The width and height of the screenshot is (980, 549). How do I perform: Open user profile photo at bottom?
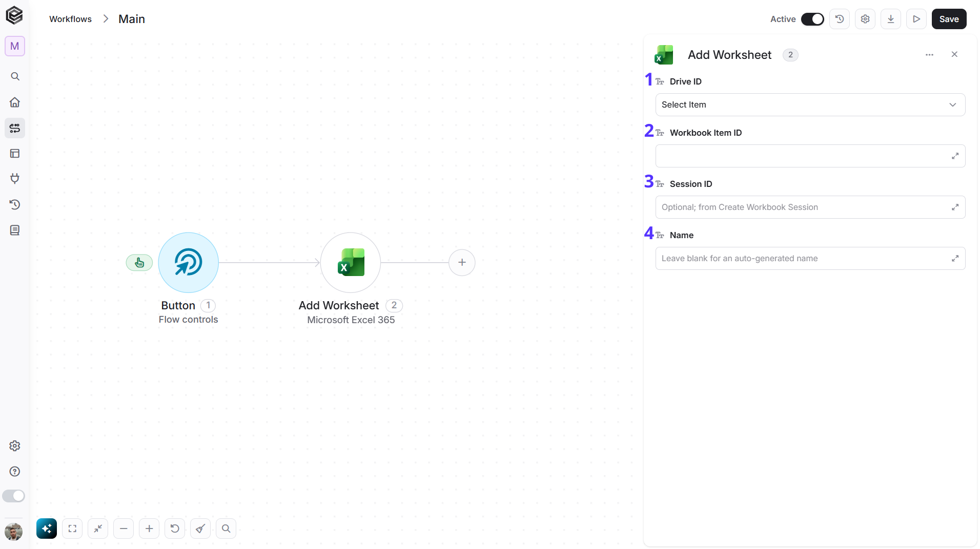coord(14,532)
